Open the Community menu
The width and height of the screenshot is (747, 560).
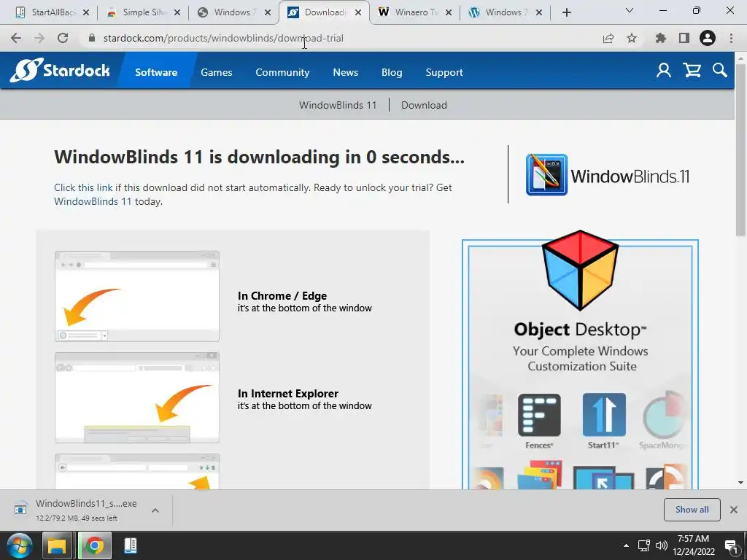pos(282,72)
